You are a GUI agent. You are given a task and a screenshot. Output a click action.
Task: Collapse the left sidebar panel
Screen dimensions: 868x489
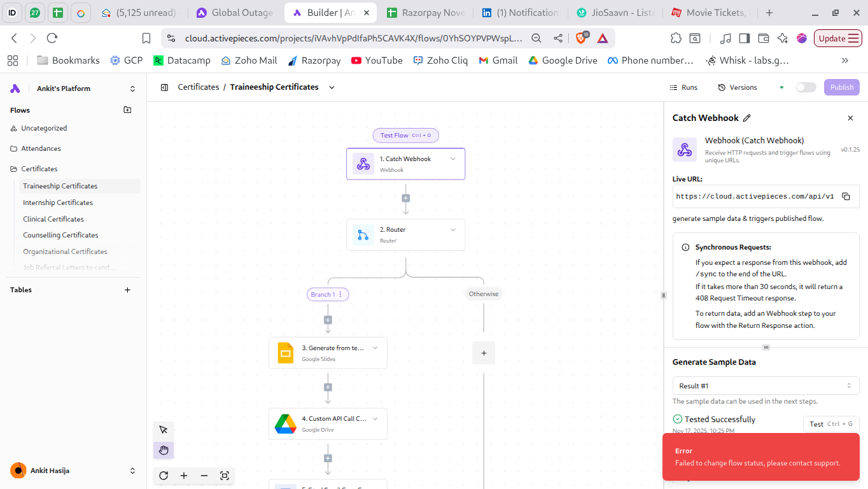tap(164, 87)
